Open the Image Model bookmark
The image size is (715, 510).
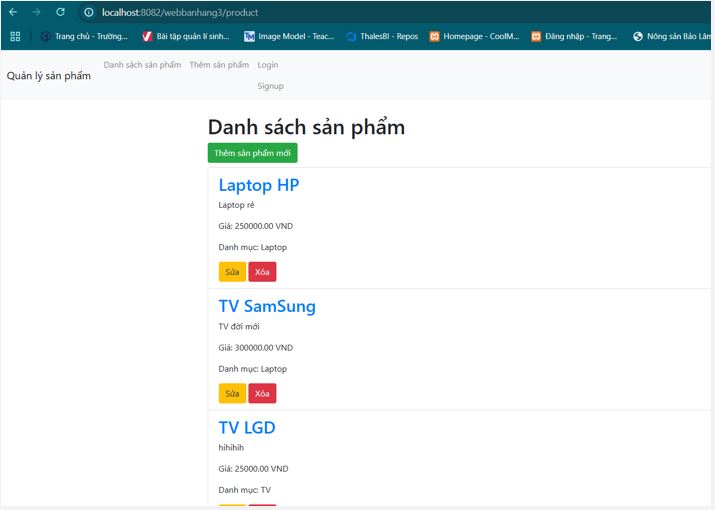pos(287,36)
